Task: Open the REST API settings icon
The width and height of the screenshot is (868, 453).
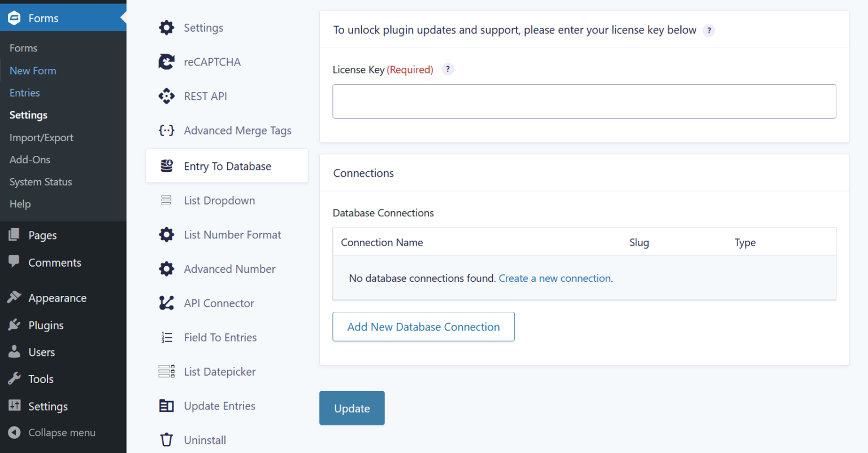Action: 166,96
